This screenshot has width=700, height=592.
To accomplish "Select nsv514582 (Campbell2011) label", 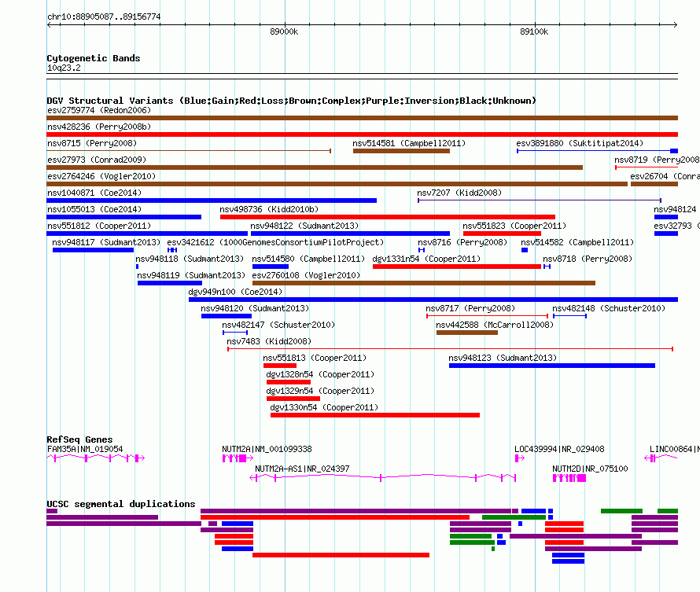I will 577,242.
